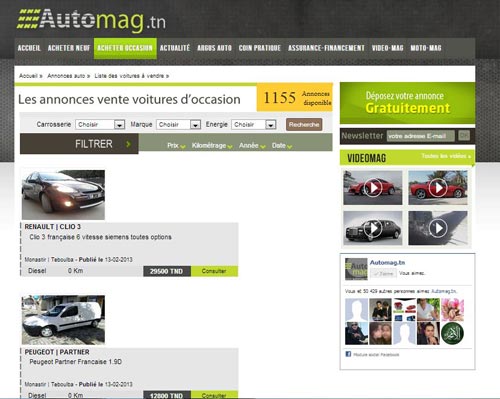The image size is (500, 399).
Task: Submit the newsletter OK button
Action: (464, 135)
